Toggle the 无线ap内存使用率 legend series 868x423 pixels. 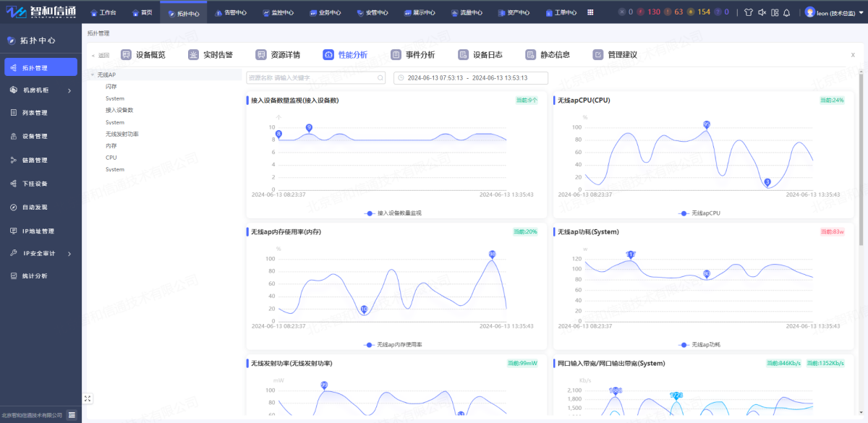pos(393,345)
